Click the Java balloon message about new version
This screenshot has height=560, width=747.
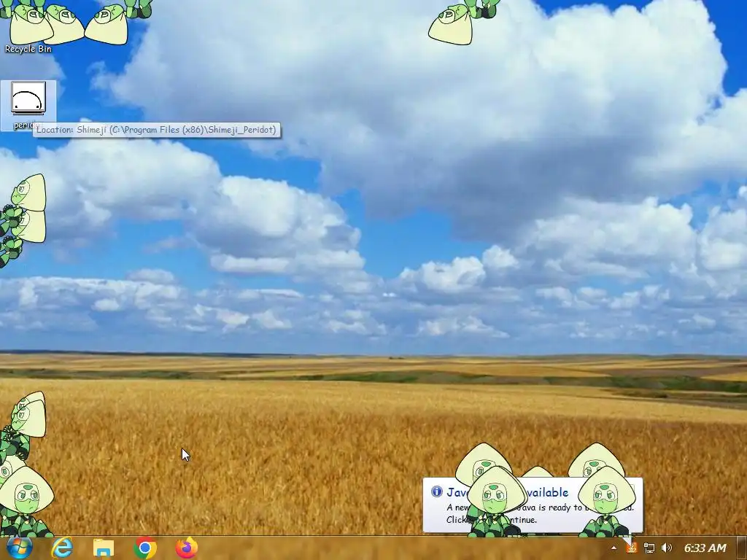[x=541, y=513]
